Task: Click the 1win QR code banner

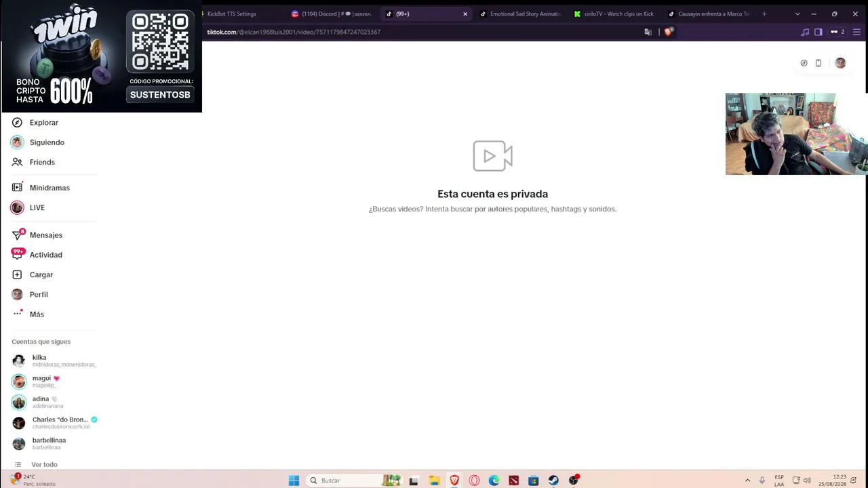Action: tap(160, 41)
